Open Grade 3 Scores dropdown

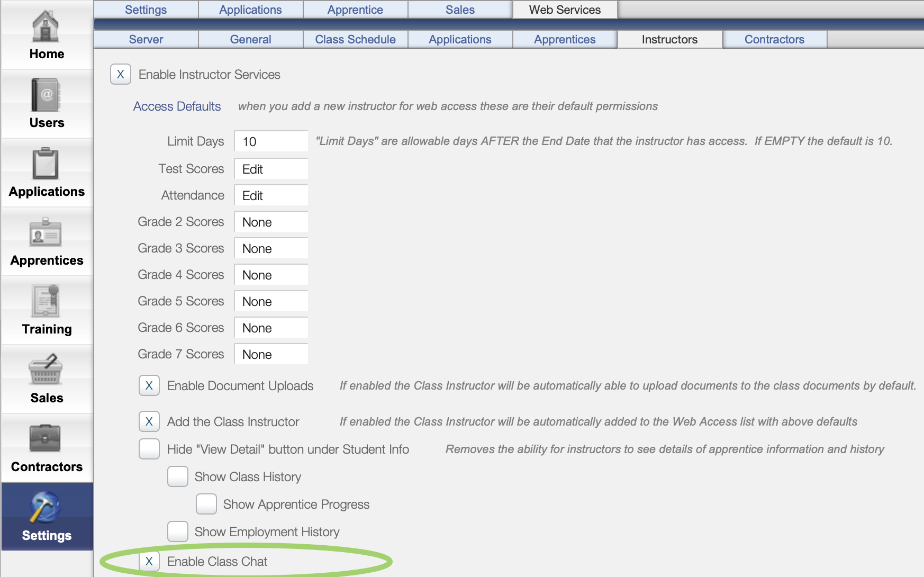pyautogui.click(x=271, y=248)
